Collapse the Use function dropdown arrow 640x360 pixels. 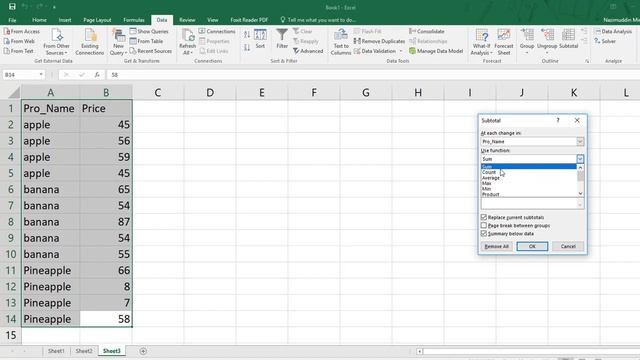point(580,159)
